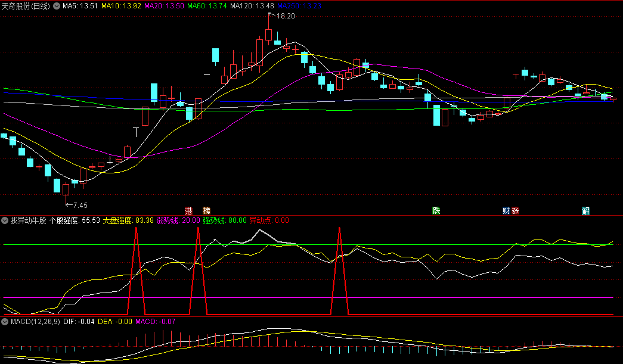Click the MACD(12,26,9) indicator name

point(35,322)
